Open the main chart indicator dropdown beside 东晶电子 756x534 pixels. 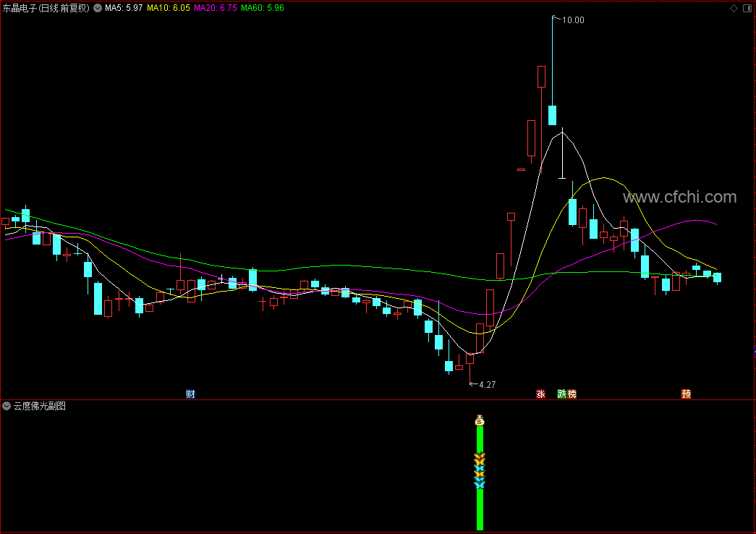coord(98,8)
